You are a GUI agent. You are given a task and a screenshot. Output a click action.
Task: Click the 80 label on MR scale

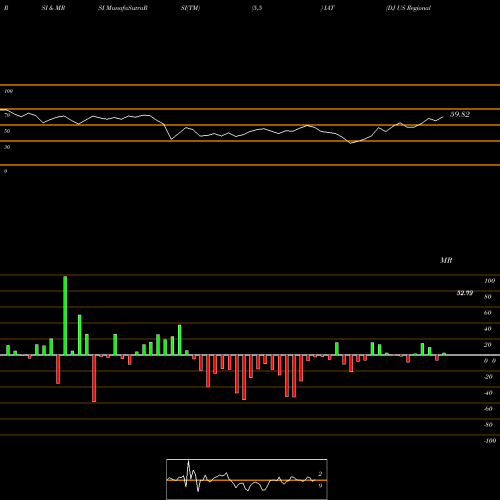tap(488, 297)
